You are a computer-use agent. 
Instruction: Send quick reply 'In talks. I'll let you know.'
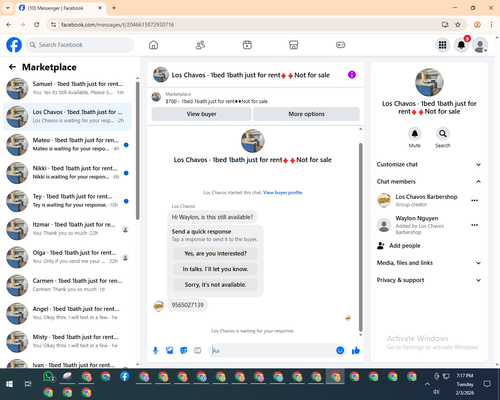tap(215, 269)
